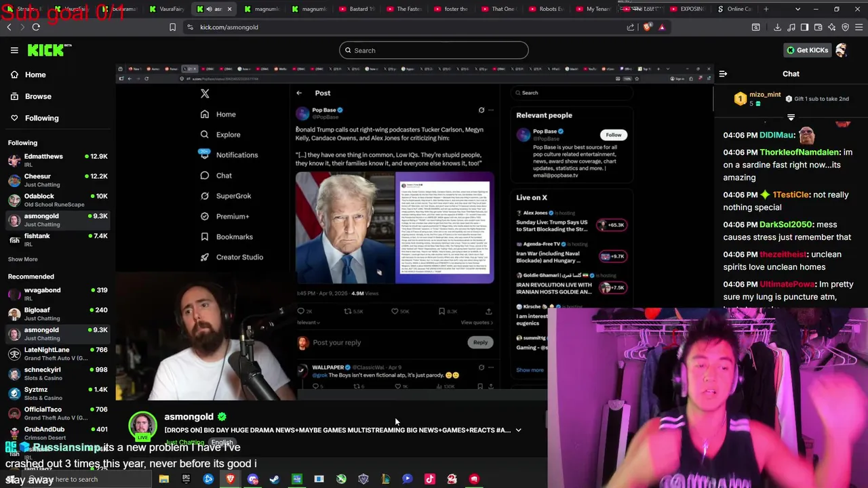
Task: Click mizo_mint top gifter entry
Action: coord(758,99)
